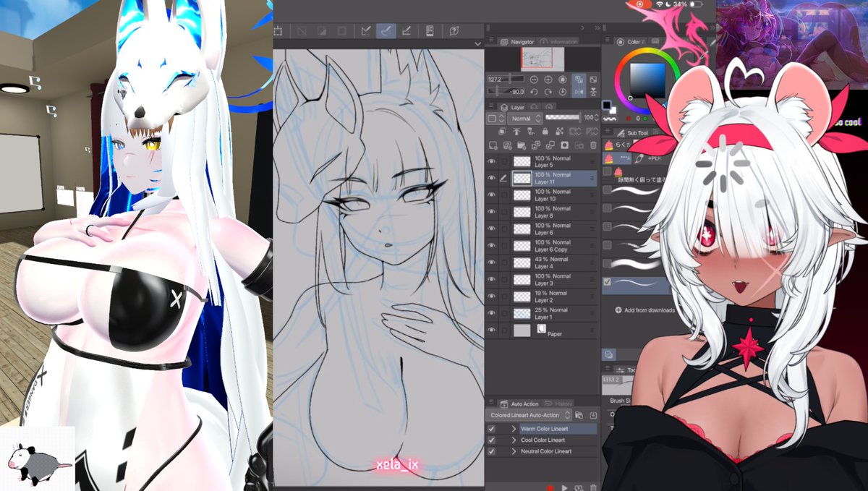Delete layer with trash icon in Layer panel
868x491 pixels.
tap(593, 145)
